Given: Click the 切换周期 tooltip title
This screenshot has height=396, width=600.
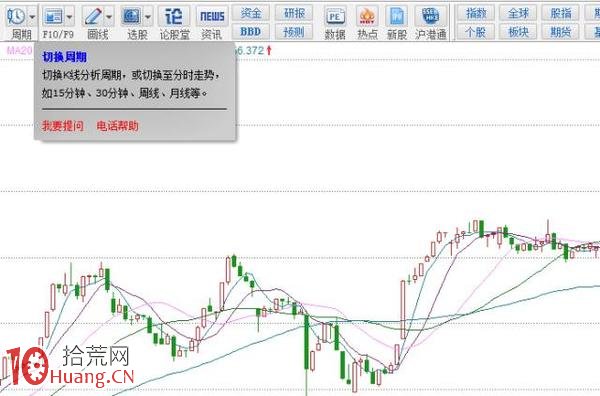Looking at the screenshot, I should click(x=64, y=57).
